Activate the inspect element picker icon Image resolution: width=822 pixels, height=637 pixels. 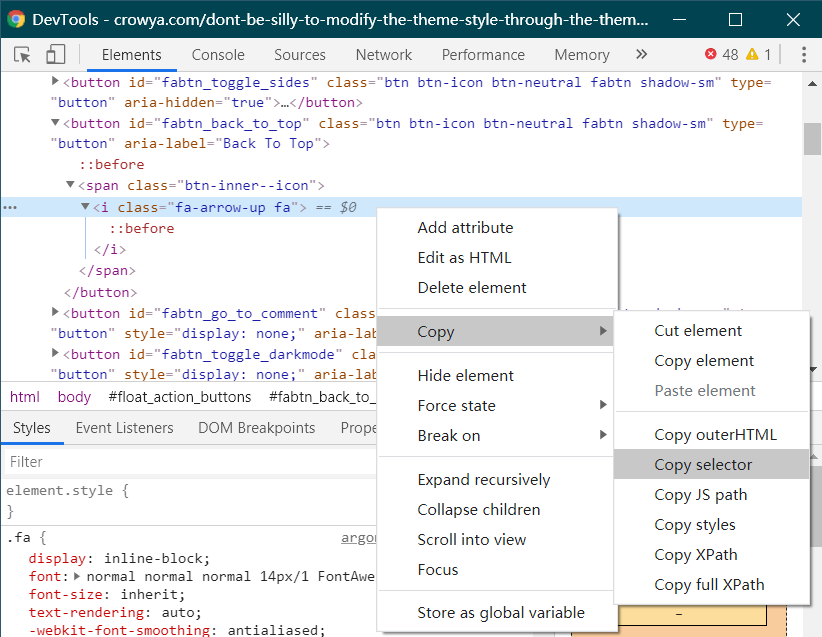click(22, 55)
